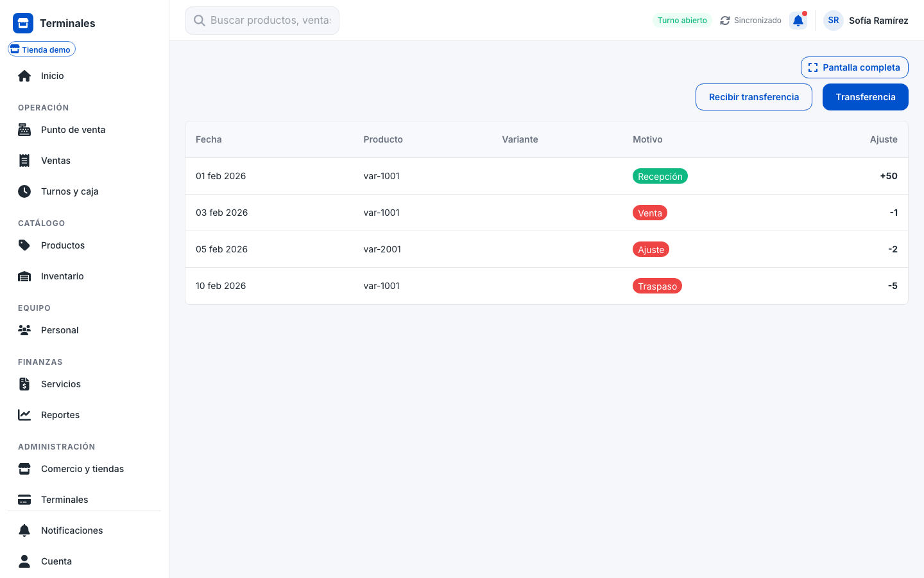Click the -1 adjustment value
This screenshot has width=924, height=578.
tap(893, 213)
